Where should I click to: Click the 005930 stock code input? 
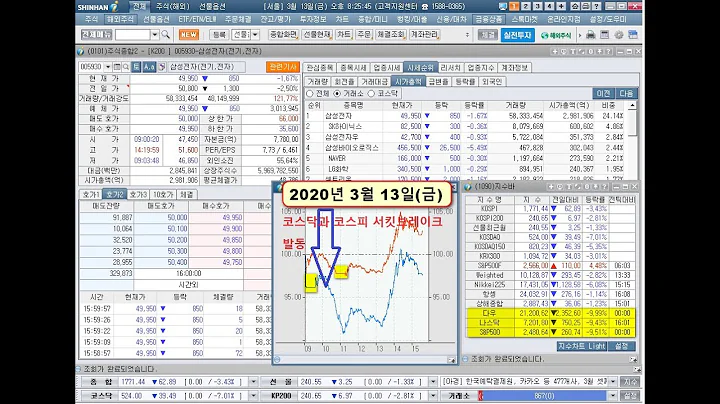91,67
